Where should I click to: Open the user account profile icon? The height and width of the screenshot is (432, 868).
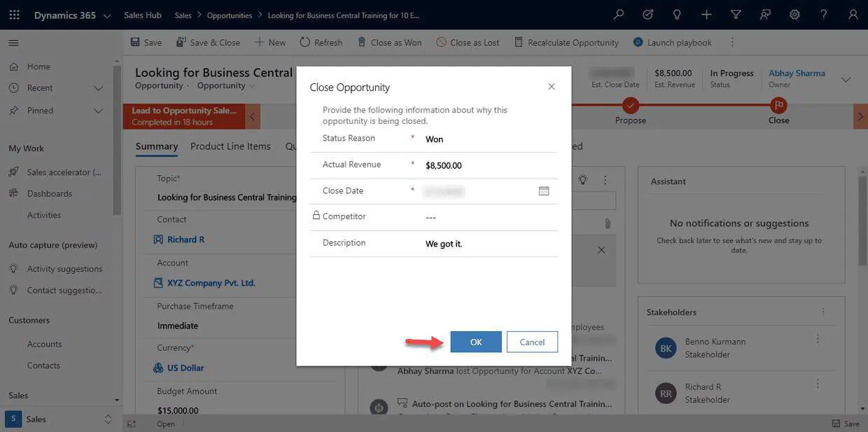click(853, 15)
